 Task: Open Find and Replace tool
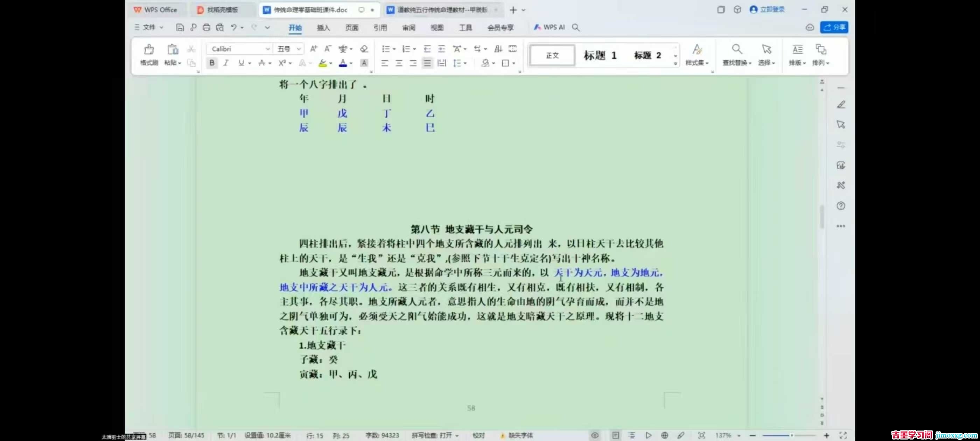point(736,50)
